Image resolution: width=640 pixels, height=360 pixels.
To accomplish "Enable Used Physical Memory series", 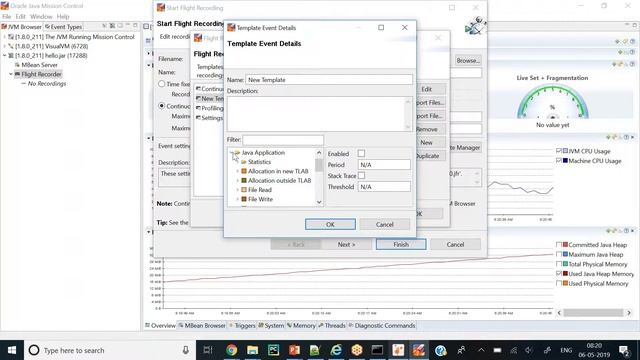I will coord(559,283).
